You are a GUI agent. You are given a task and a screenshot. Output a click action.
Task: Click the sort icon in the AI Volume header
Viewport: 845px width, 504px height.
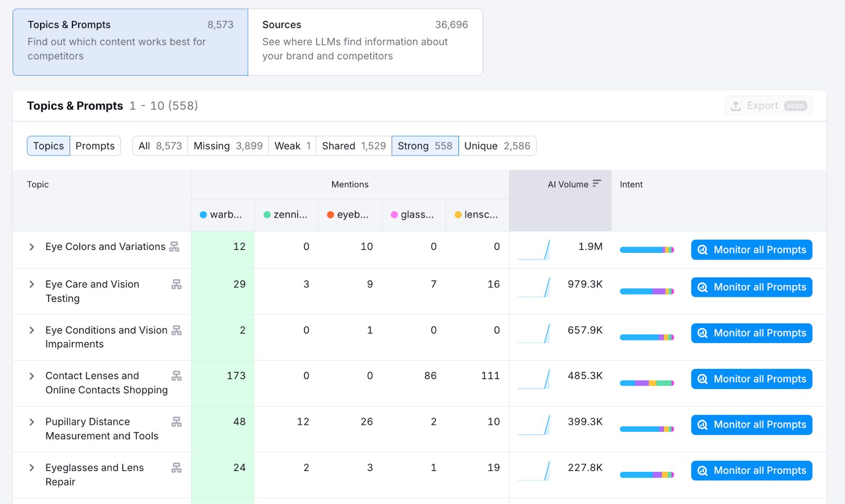pyautogui.click(x=597, y=184)
